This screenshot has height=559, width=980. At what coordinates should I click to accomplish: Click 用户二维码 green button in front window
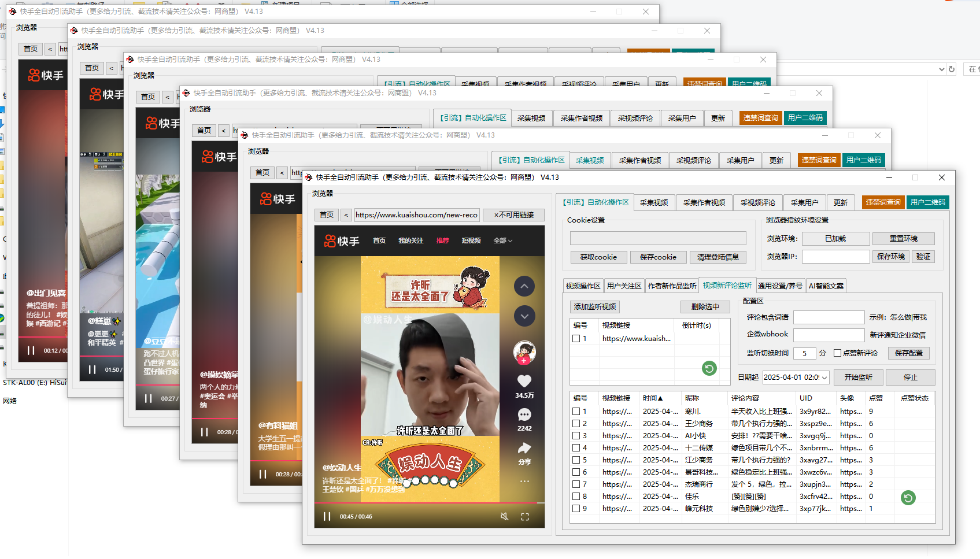[928, 202]
